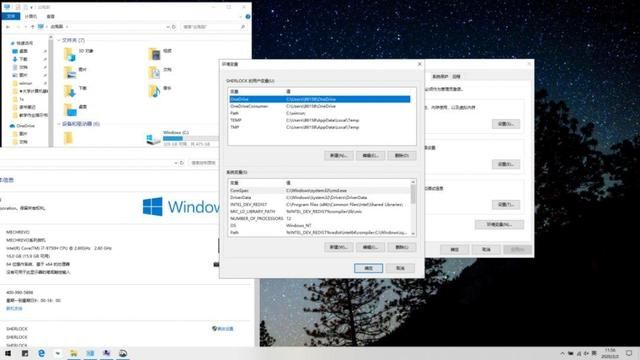Open the Downloads folder in main pane

[x=76, y=91]
